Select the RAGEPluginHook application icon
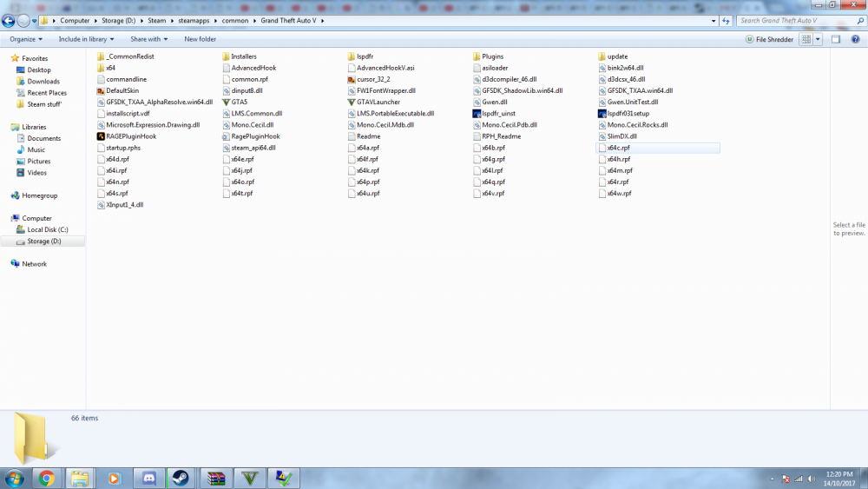Viewport: 868px width, 489px height. click(101, 136)
